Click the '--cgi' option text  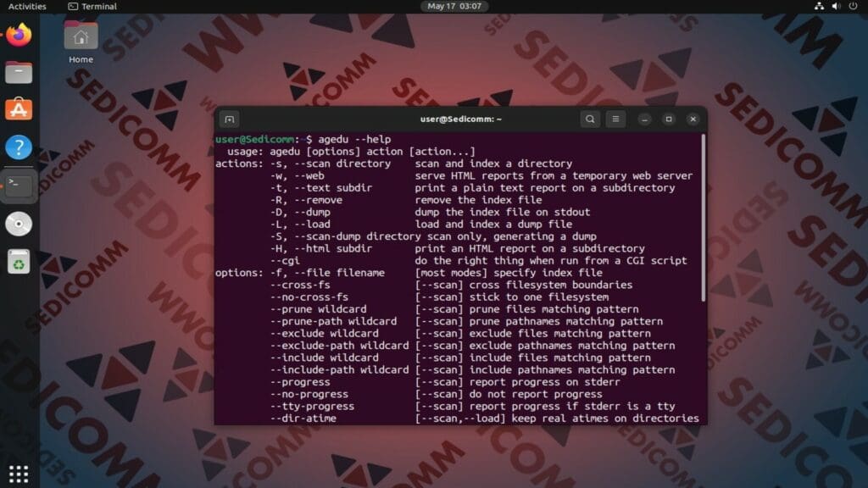pyautogui.click(x=285, y=261)
